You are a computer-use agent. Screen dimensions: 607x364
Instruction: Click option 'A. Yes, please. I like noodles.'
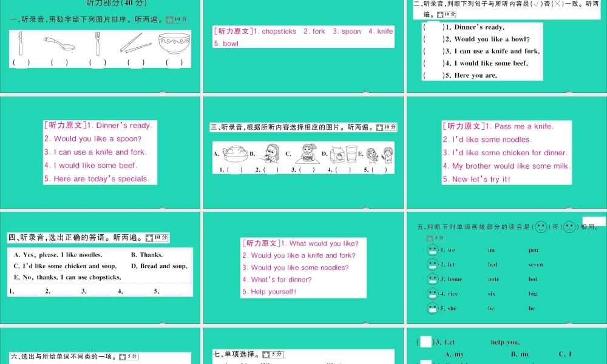pos(58,255)
